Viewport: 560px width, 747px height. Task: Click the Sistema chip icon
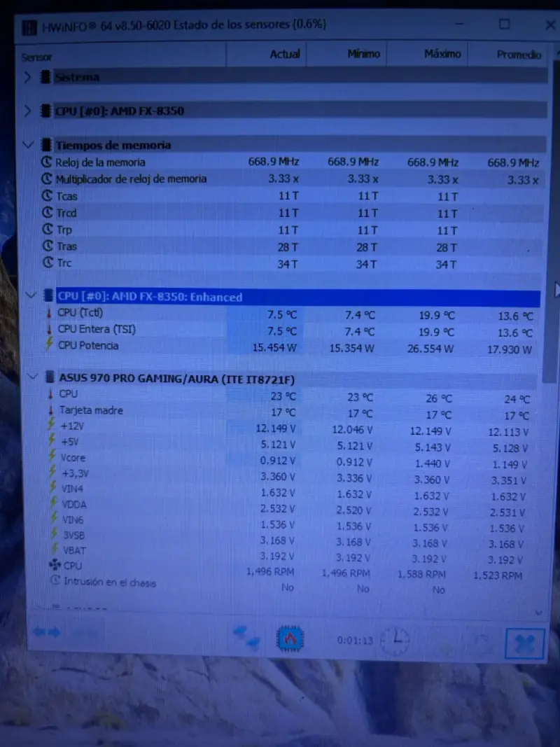45,77
